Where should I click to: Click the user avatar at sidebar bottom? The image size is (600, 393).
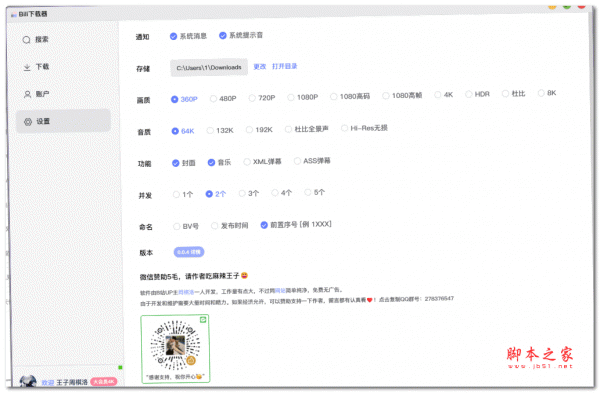pos(28,382)
